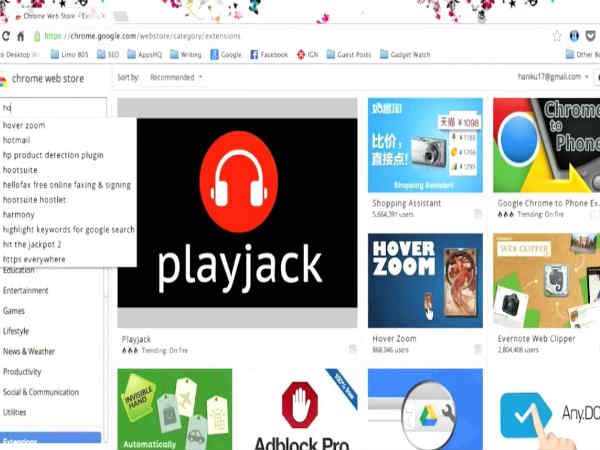This screenshot has height=450, width=600.
Task: Open the Games category
Action: tap(14, 311)
